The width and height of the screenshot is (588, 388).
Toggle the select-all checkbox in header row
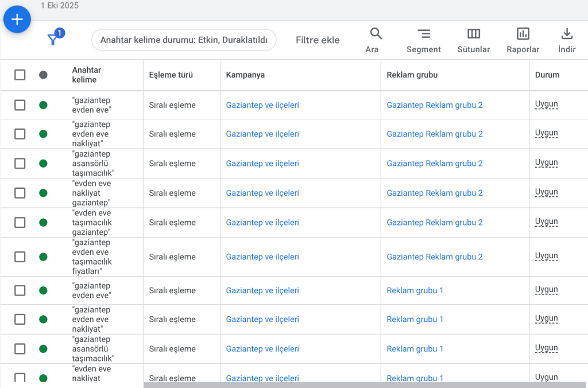tap(20, 75)
